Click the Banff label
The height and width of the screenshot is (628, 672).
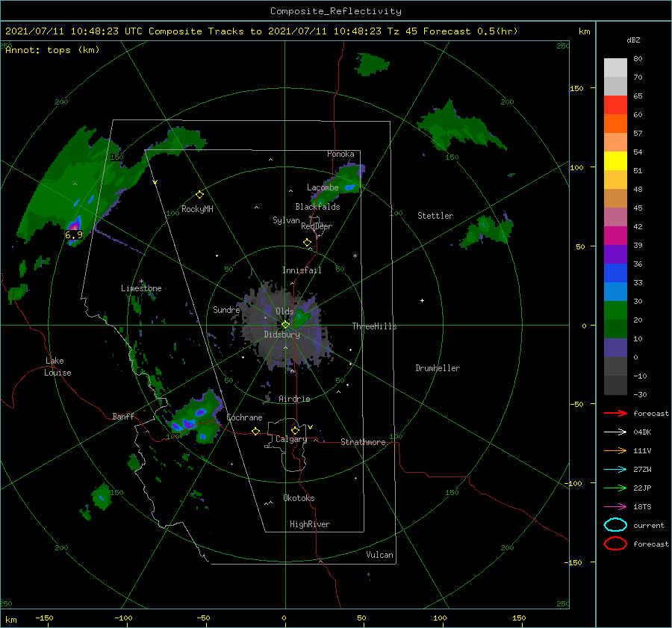coord(123,416)
